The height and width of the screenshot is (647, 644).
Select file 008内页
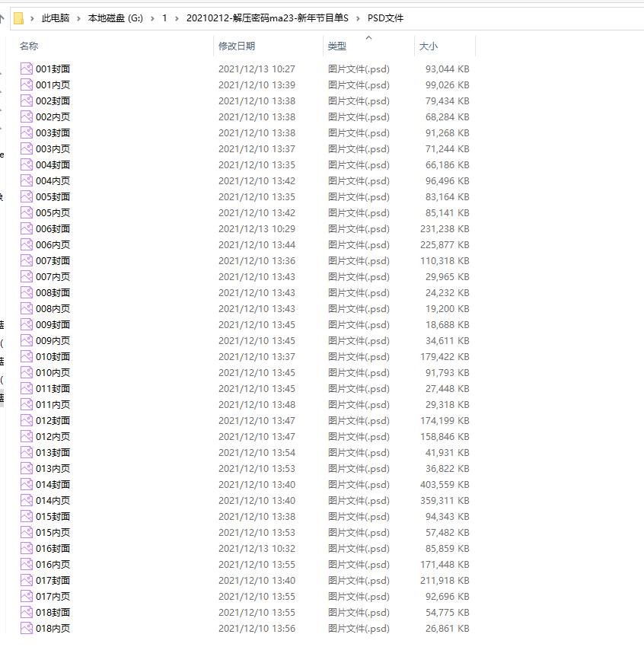pos(53,308)
